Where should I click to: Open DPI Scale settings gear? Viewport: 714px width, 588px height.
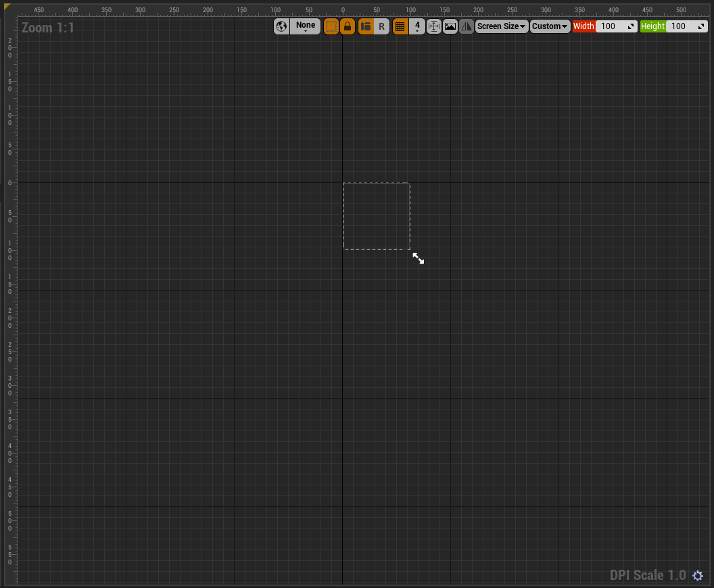[x=698, y=576]
